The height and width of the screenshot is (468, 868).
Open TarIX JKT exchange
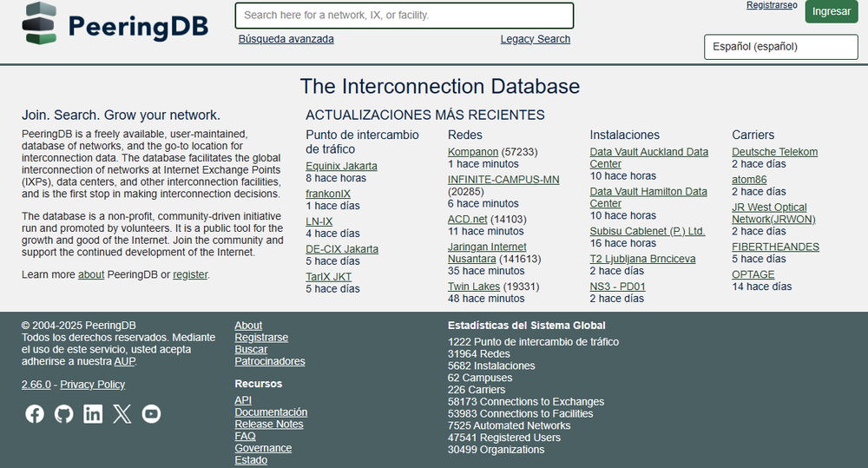329,277
